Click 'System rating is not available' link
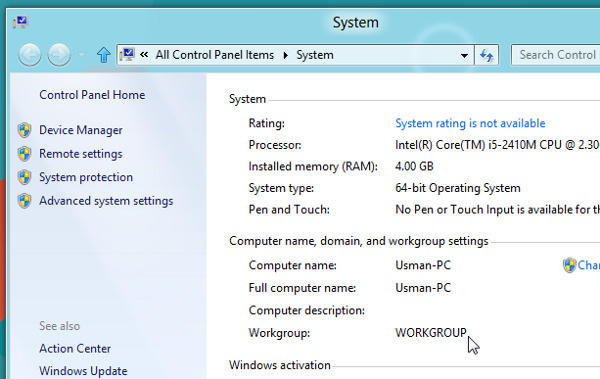Image resolution: width=600 pixels, height=379 pixels. pos(470,123)
